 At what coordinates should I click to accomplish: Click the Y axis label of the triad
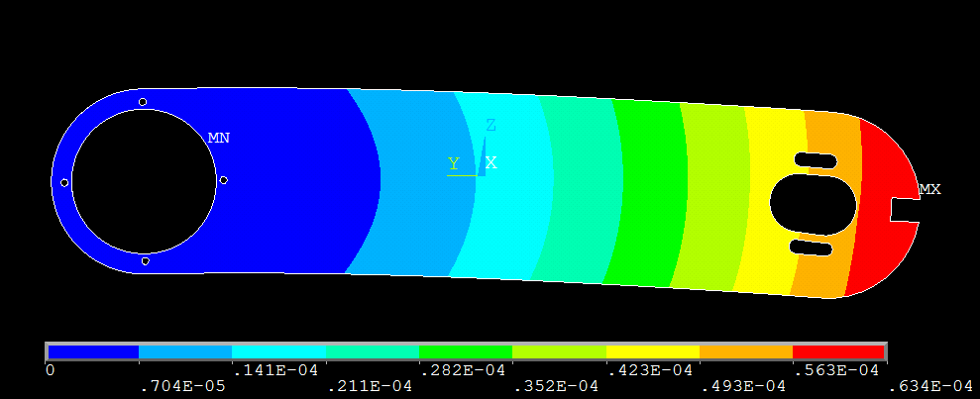pyautogui.click(x=454, y=163)
